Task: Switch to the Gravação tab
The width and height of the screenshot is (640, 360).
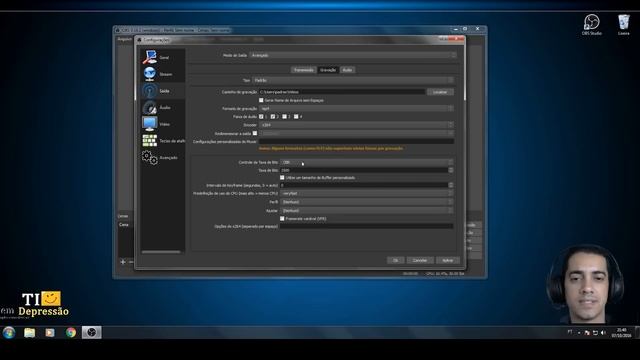Action: tap(328, 70)
